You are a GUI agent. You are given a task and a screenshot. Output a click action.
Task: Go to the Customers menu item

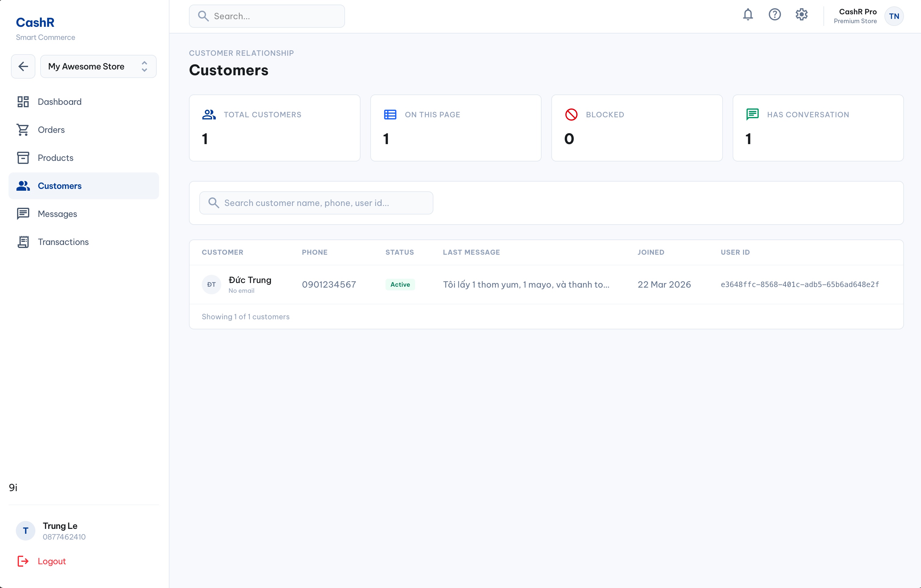pyautogui.click(x=60, y=186)
